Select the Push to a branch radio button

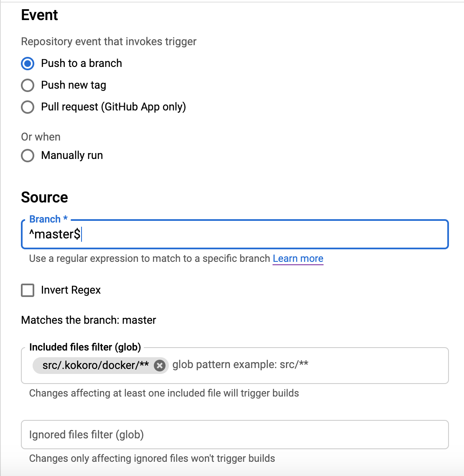click(x=28, y=64)
